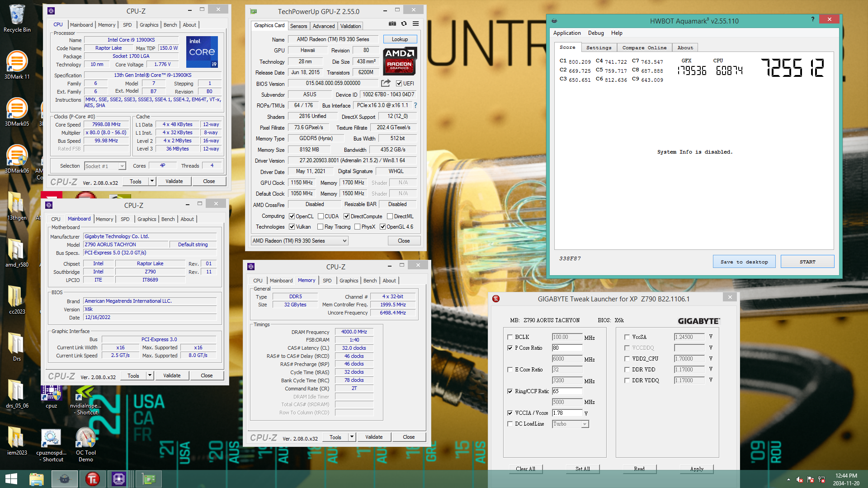Screen dimensions: 868x488
Task: Click Validate in the Memory CPU-Z window
Action: coord(374,437)
